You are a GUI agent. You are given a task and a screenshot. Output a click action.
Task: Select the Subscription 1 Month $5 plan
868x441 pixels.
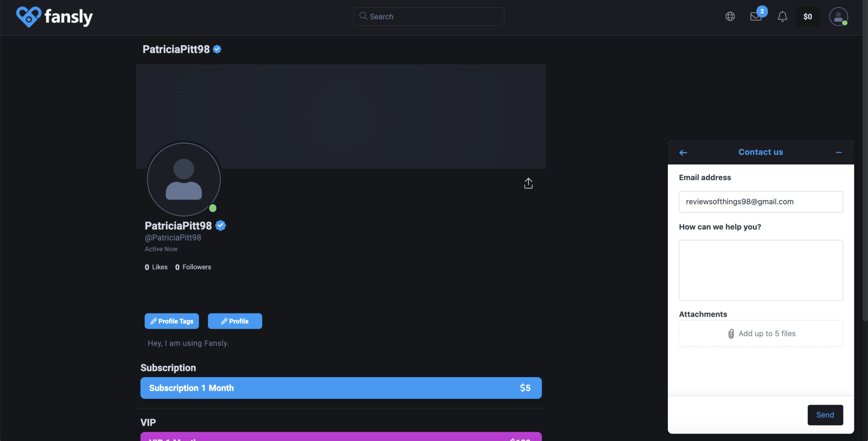(341, 388)
